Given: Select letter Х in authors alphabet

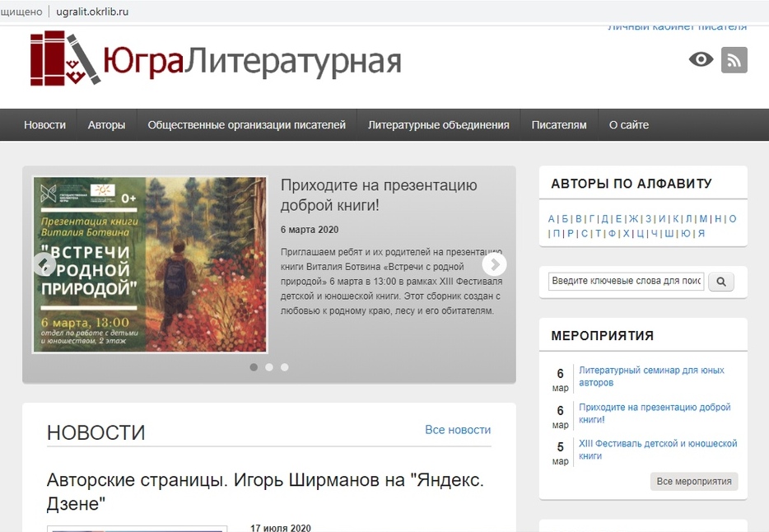Looking at the screenshot, I should click(x=627, y=233).
